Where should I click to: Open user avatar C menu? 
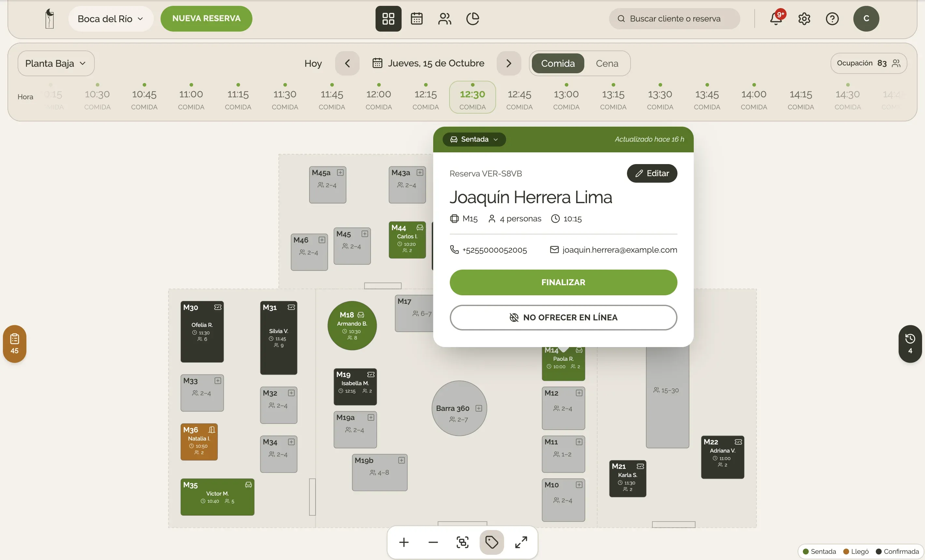pyautogui.click(x=866, y=18)
